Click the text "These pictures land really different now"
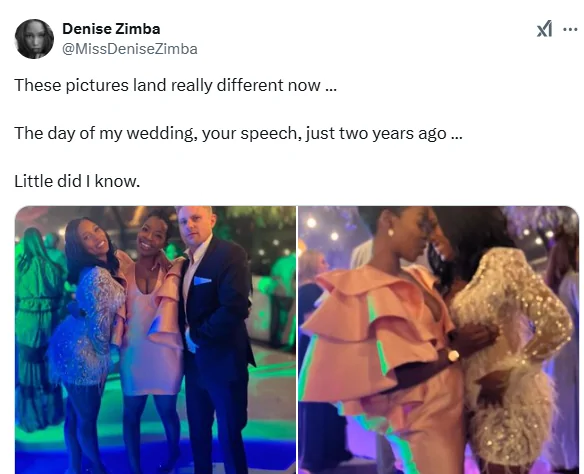584x474 pixels. point(167,85)
